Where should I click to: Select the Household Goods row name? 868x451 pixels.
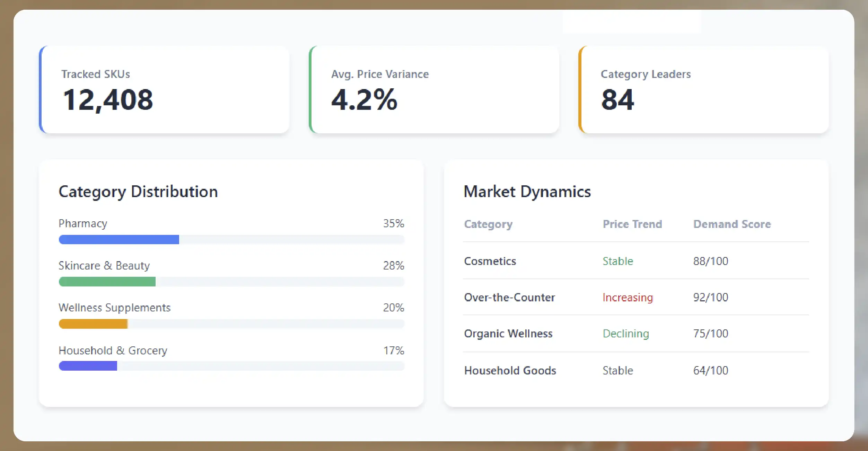click(510, 371)
